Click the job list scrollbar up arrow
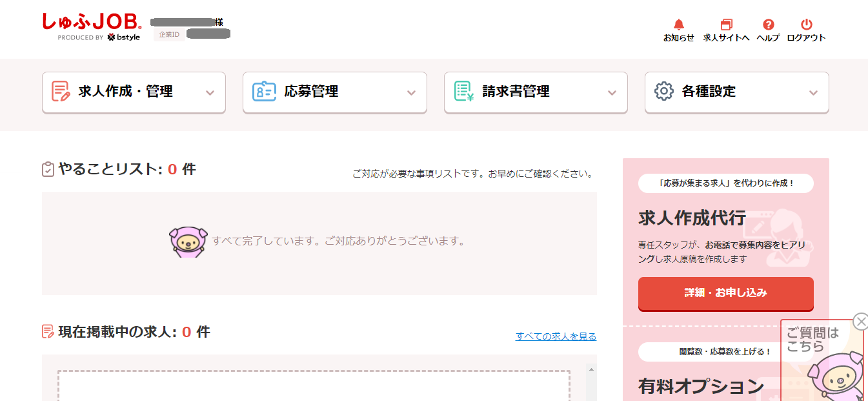The image size is (868, 401). (x=590, y=369)
